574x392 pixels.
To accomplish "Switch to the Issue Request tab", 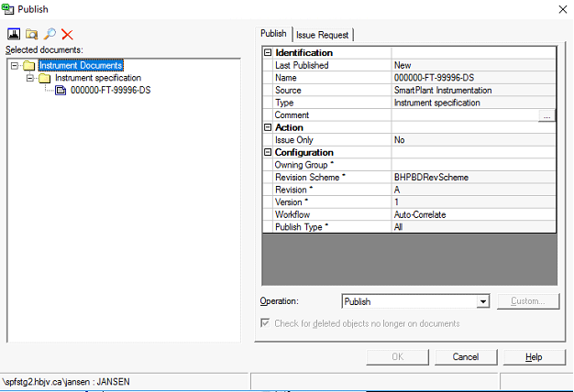I will (323, 35).
